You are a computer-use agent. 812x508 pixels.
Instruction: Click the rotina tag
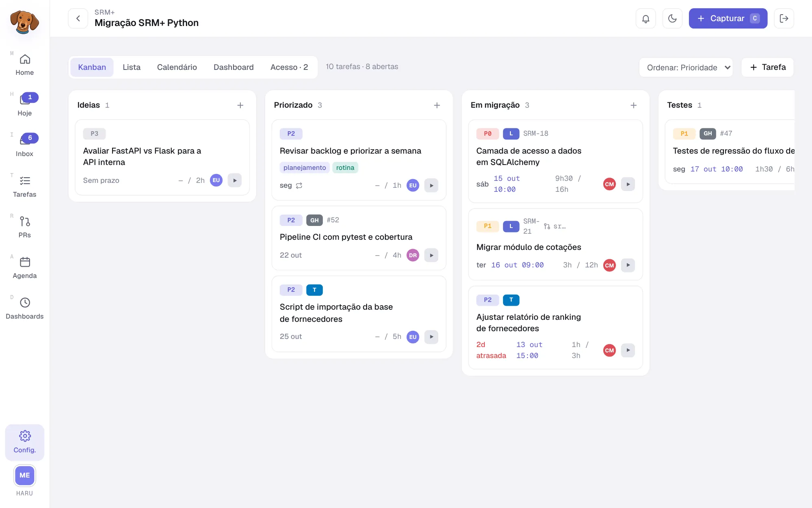point(345,167)
